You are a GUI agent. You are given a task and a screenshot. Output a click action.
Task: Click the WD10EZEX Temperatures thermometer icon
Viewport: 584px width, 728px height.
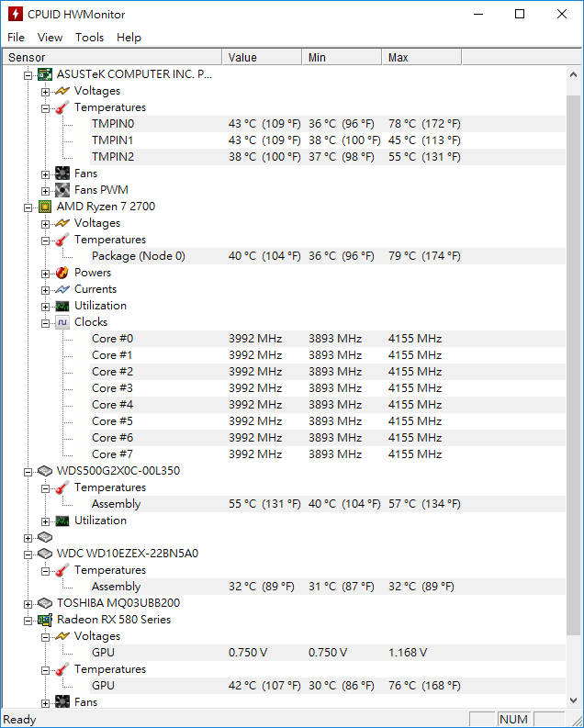click(x=62, y=570)
